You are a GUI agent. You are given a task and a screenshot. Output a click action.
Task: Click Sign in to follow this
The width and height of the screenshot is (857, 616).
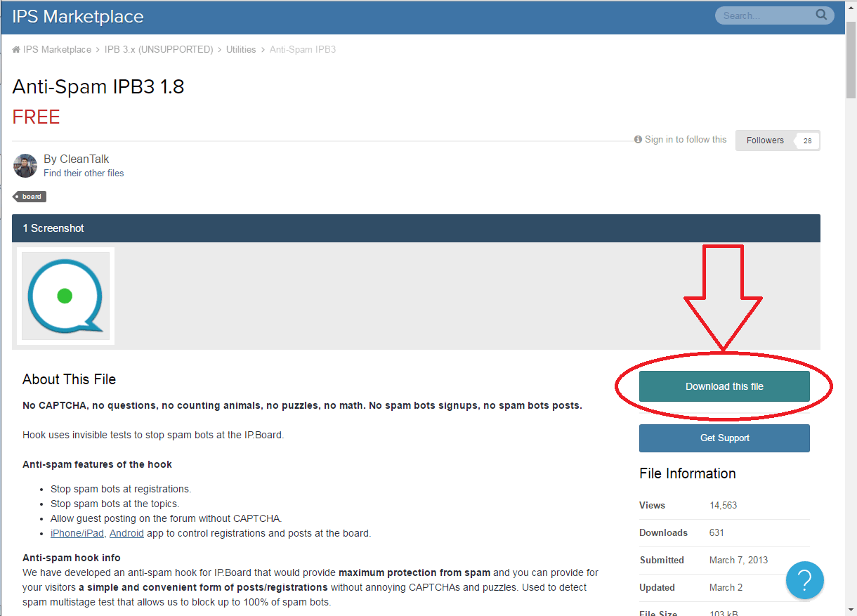(x=686, y=140)
